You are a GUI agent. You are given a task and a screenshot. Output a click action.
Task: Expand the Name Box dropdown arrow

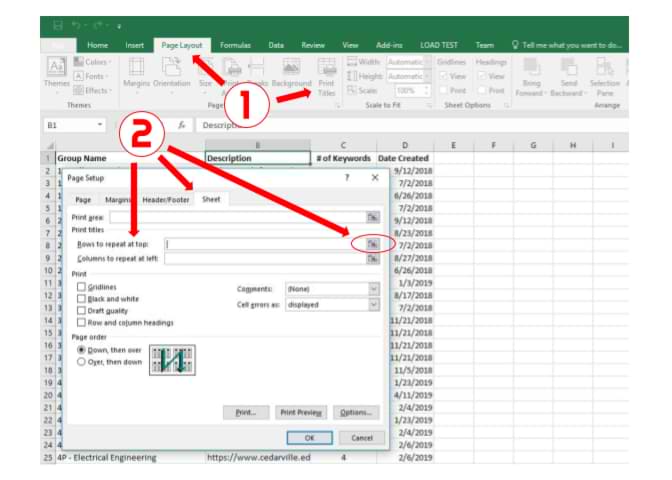pos(100,126)
